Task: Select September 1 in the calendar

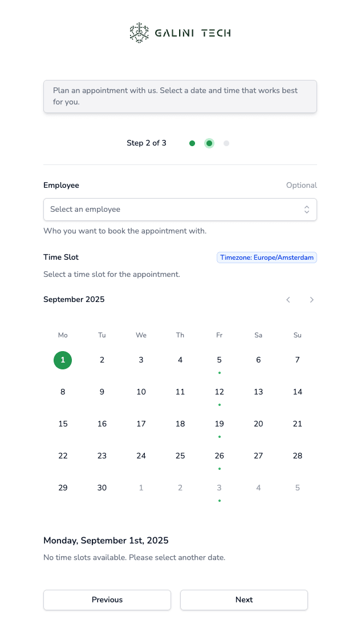Action: coord(63,360)
